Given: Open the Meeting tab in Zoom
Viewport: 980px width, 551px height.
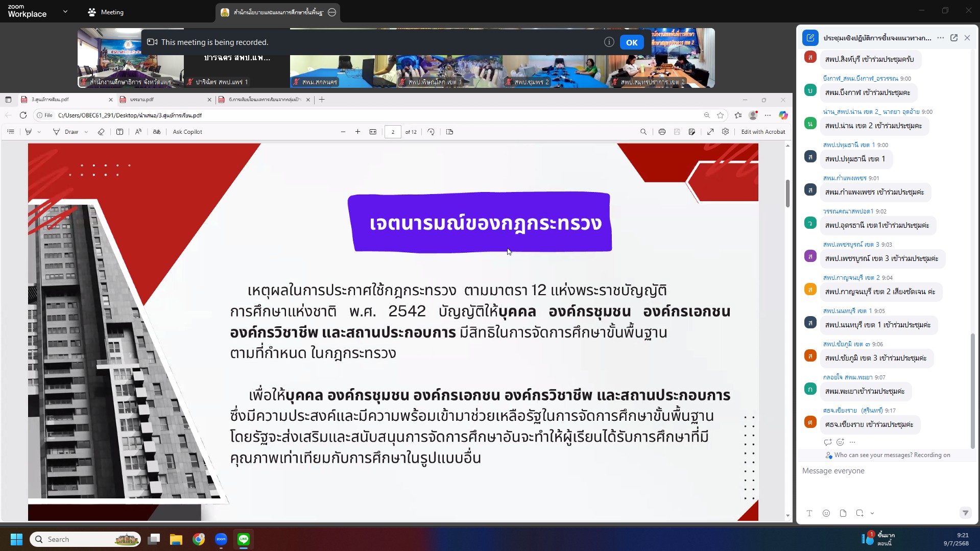Looking at the screenshot, I should click(106, 12).
